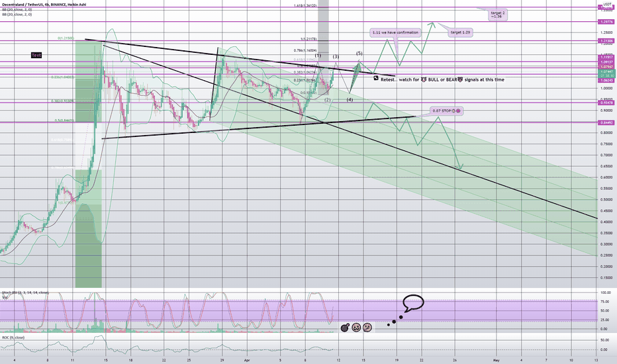This screenshot has height=364, width=617.
Task: Select the Elliott wave label (1)
Action: tap(318, 56)
